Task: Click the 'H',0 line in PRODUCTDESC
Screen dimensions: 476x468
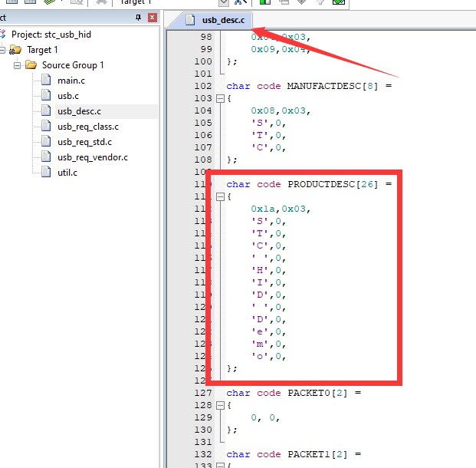Action: click(x=268, y=271)
